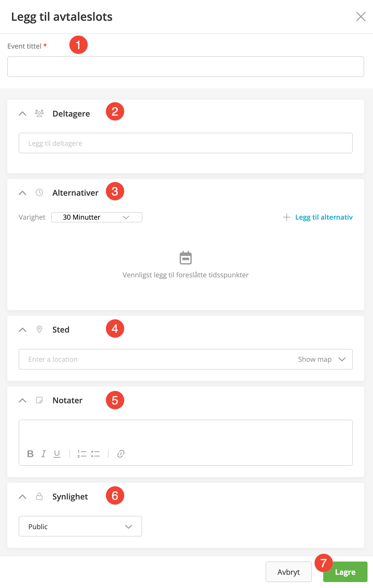This screenshot has height=588, width=373.
Task: Apply underline formatting in Notater
Action: pos(57,454)
